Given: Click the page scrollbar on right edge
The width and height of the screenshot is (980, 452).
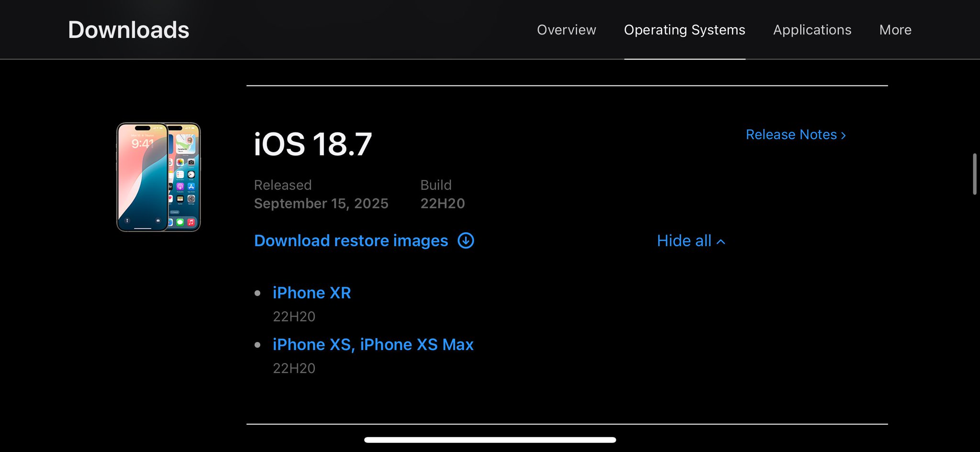Looking at the screenshot, I should 974,174.
